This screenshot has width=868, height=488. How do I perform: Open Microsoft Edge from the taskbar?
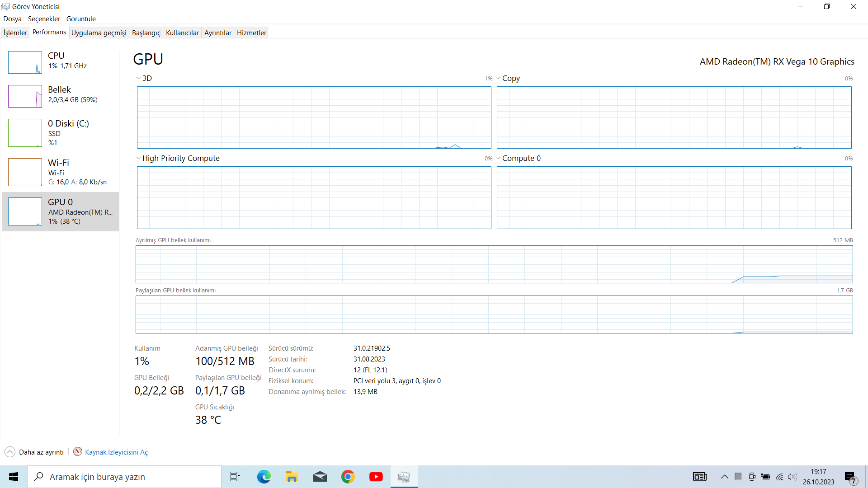click(x=264, y=477)
